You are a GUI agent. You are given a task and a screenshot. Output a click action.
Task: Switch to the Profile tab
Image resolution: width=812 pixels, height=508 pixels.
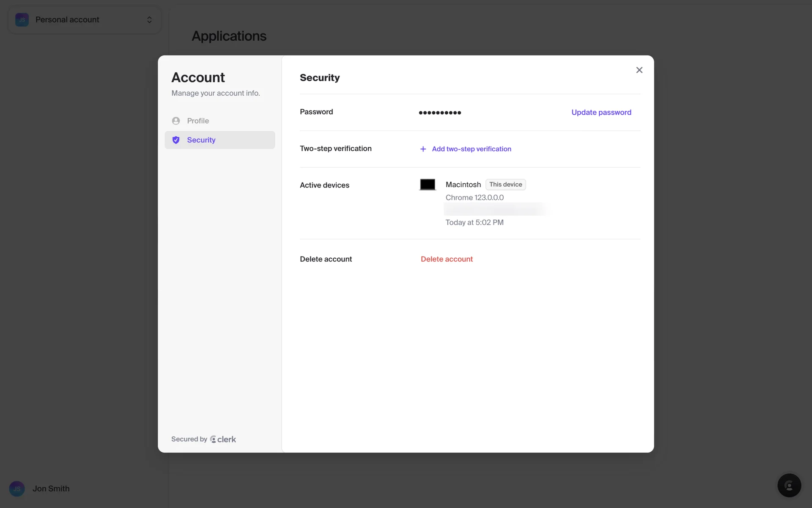coord(198,121)
